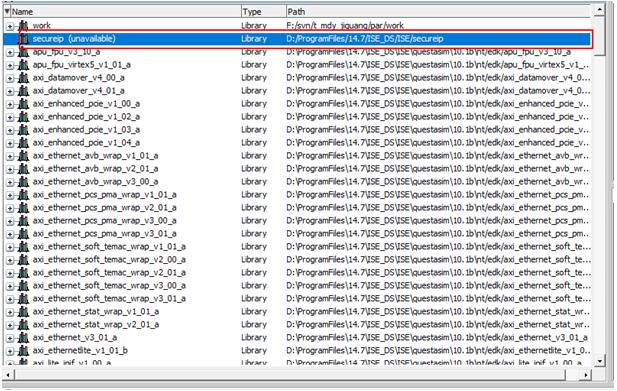Expand the work library node
This screenshot has width=617, height=391.
pos(10,26)
